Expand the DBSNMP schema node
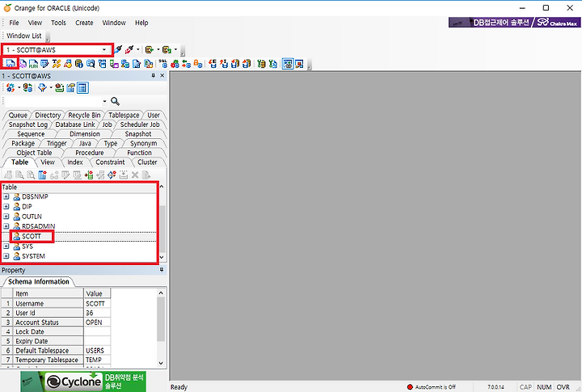 (6, 196)
